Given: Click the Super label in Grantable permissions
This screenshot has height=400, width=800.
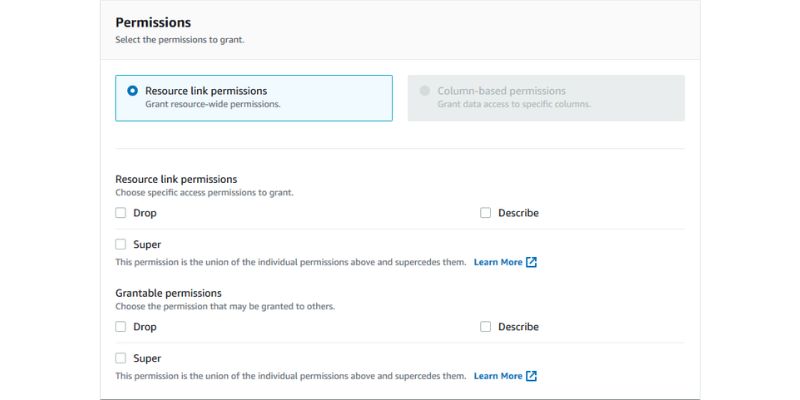Looking at the screenshot, I should (147, 358).
